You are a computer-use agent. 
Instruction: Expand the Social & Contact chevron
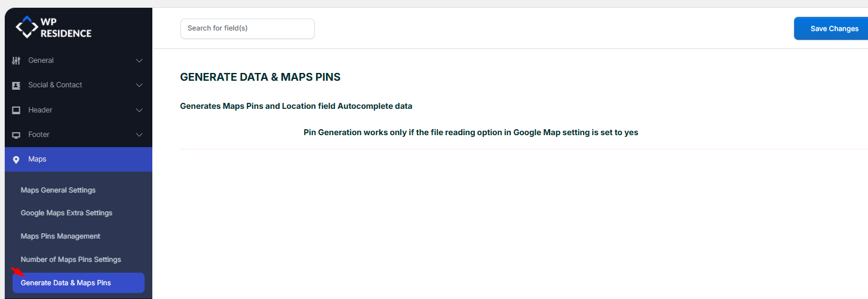[x=139, y=86]
